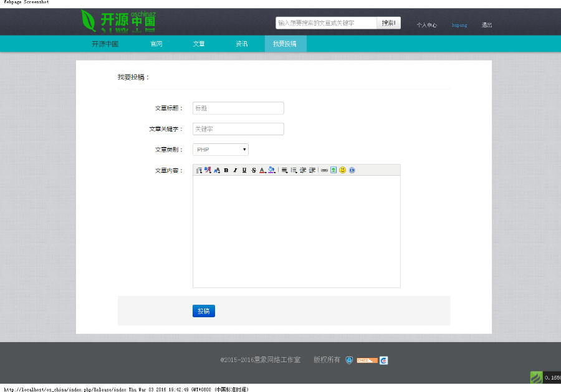Toggle the ordered list formatting
The width and height of the screenshot is (561, 392).
(x=294, y=169)
